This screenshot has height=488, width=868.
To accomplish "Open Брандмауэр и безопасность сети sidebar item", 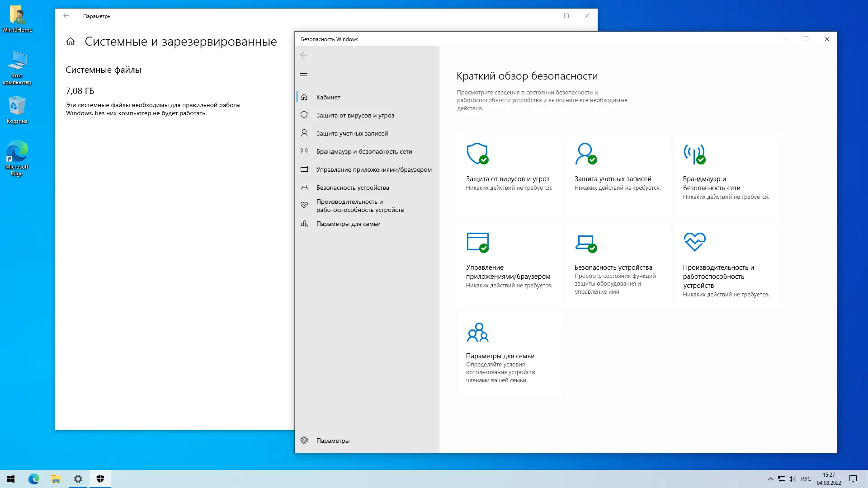I will coord(364,151).
